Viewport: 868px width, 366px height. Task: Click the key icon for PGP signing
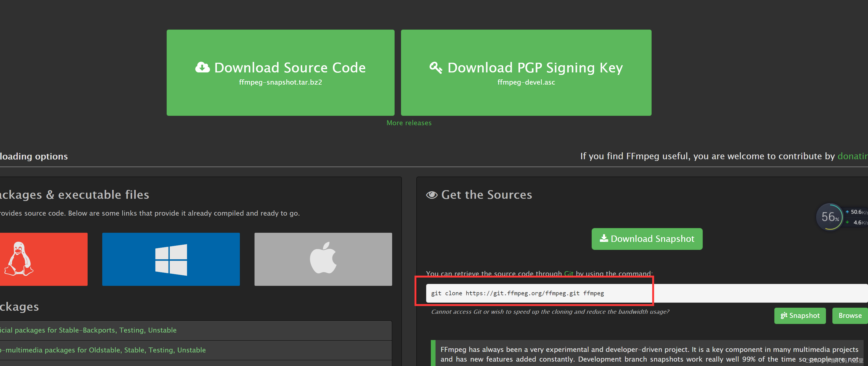point(436,67)
